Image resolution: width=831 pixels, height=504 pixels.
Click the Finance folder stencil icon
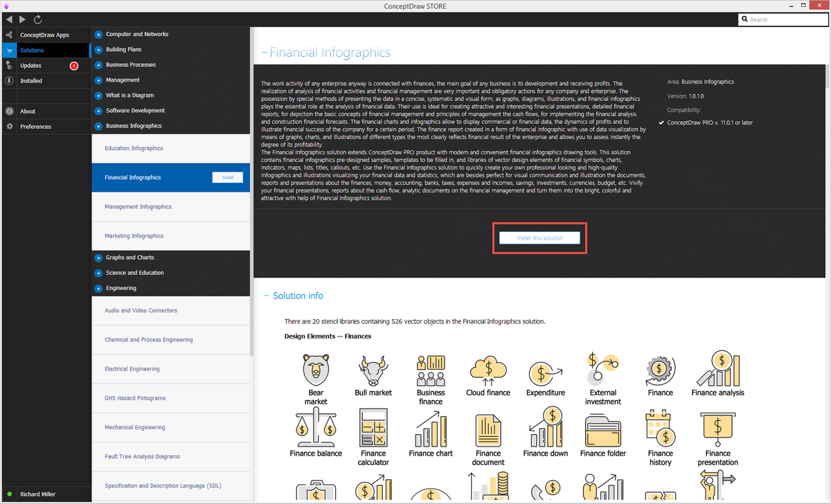click(x=602, y=431)
